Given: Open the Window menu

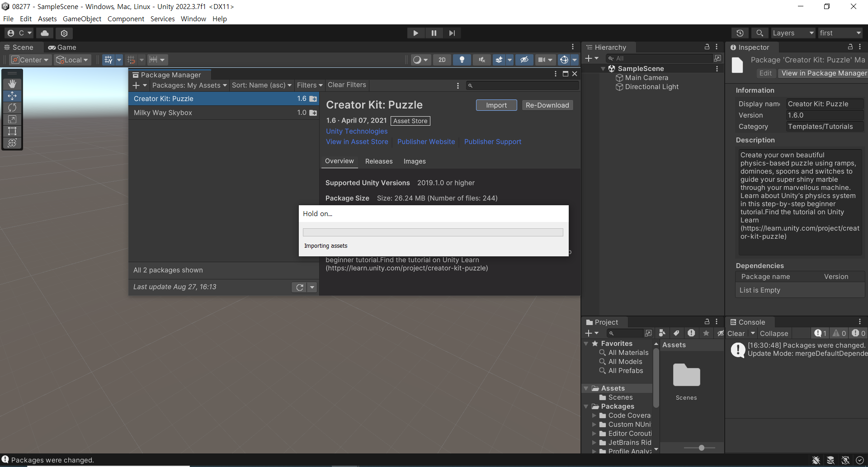Looking at the screenshot, I should pyautogui.click(x=193, y=19).
